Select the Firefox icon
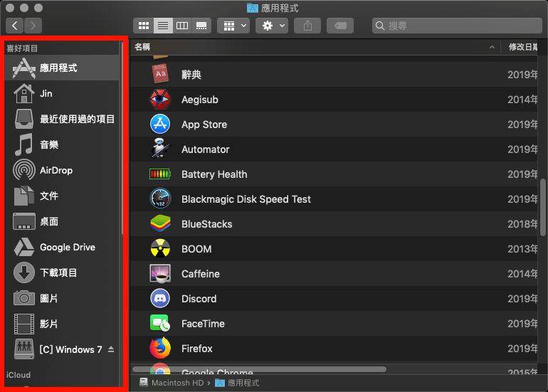The height and width of the screenshot is (392, 548). (x=160, y=348)
